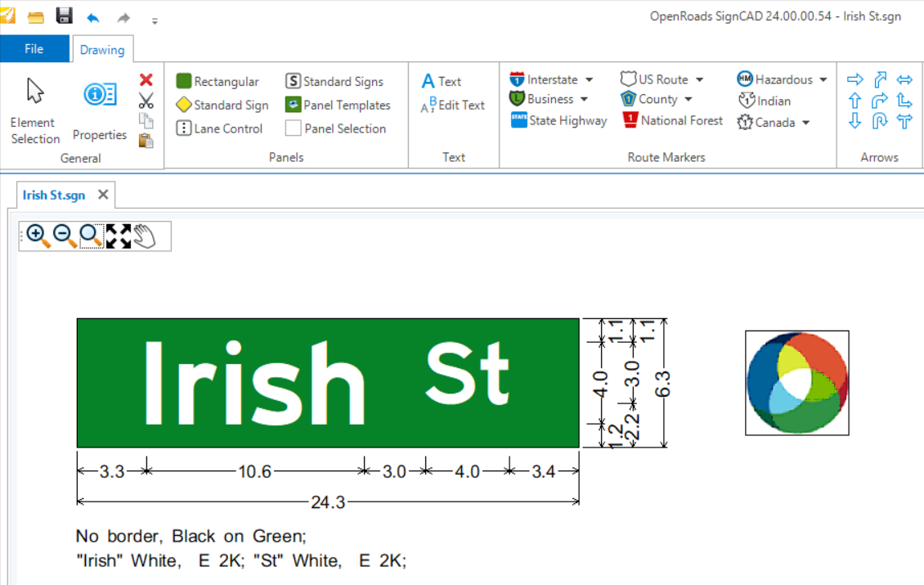Paste from clipboard icon
Viewport: 924px width, 585px height.
point(146,141)
